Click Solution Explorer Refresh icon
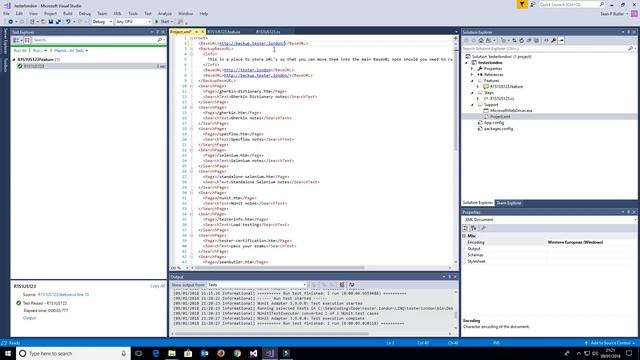This screenshot has height=360, width=640. [x=522, y=40]
